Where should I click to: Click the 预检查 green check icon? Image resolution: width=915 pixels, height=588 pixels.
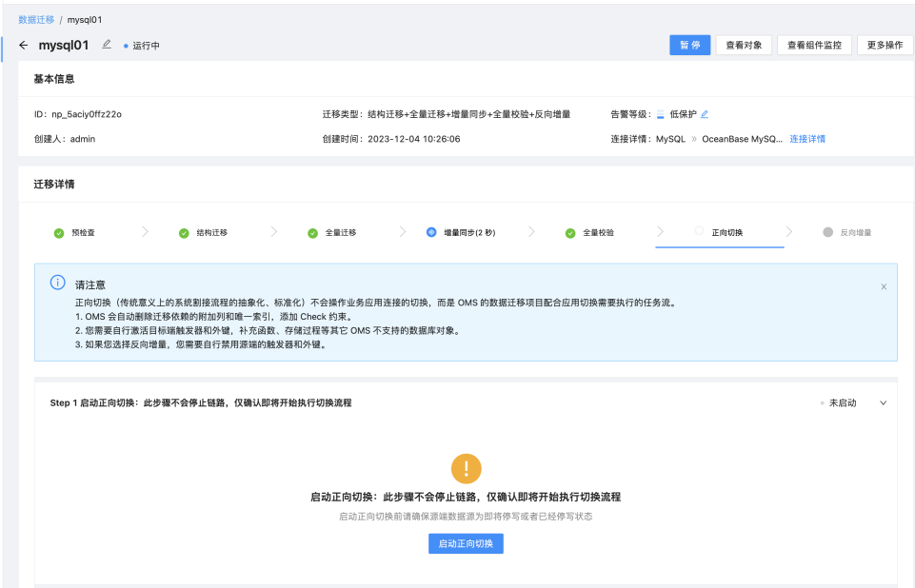59,233
